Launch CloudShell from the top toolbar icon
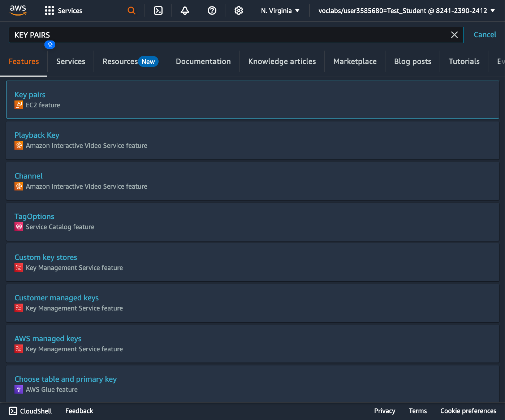Viewport: 505px width, 420px height. tap(158, 11)
